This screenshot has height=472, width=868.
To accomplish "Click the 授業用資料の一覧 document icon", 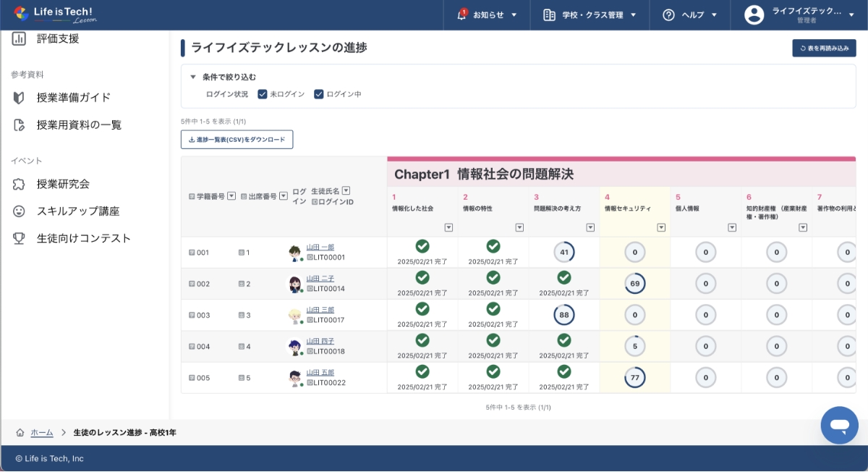I will coord(20,125).
